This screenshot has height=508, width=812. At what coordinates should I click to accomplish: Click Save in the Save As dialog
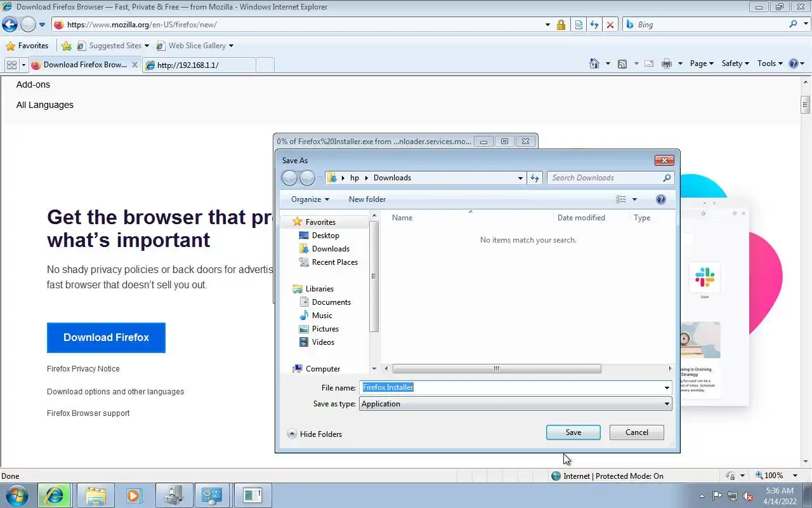point(573,432)
